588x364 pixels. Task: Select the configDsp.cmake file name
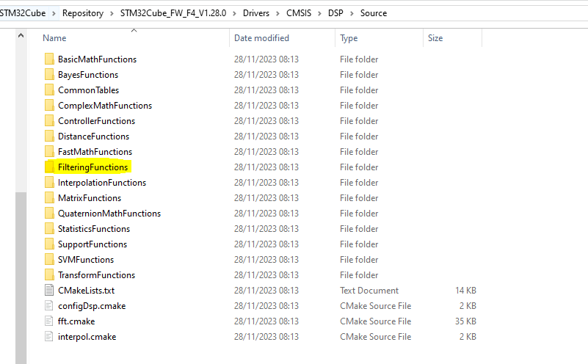tap(92, 306)
